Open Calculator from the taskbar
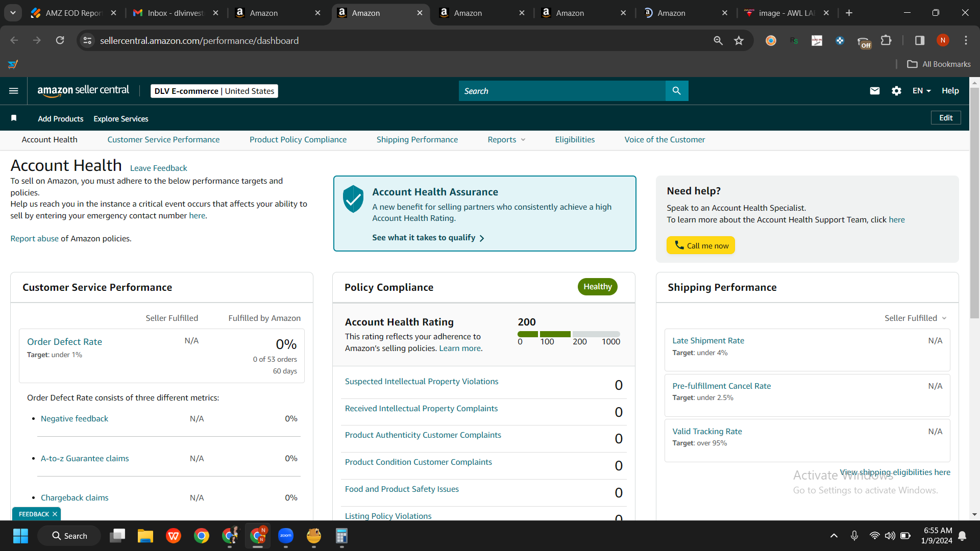 point(341,536)
